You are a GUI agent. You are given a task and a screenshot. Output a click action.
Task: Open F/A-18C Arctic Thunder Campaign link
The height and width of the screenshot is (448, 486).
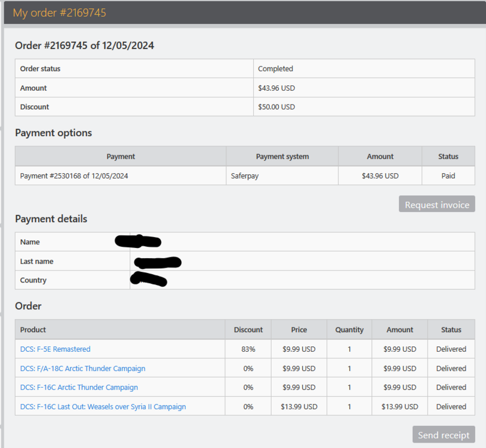[82, 369]
